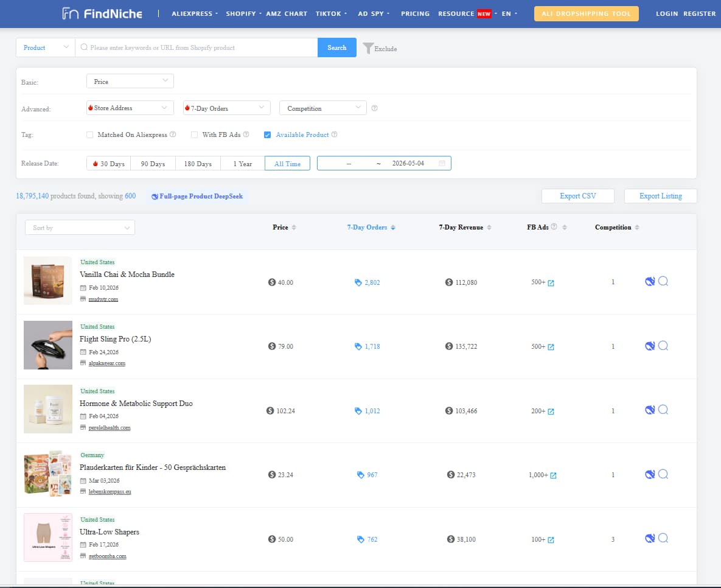Open calendar icon in date range

click(442, 163)
